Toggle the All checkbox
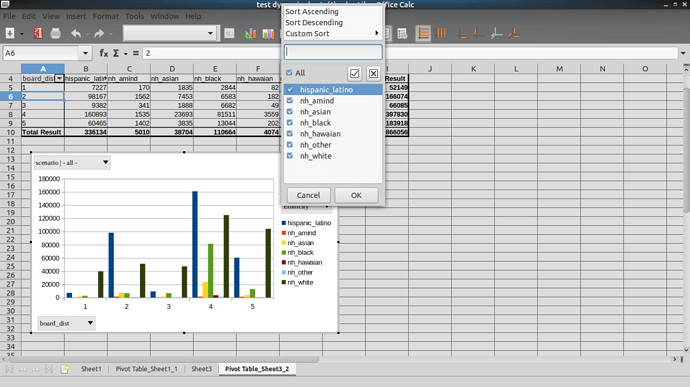Viewport: 690px width, 387px height. [289, 73]
